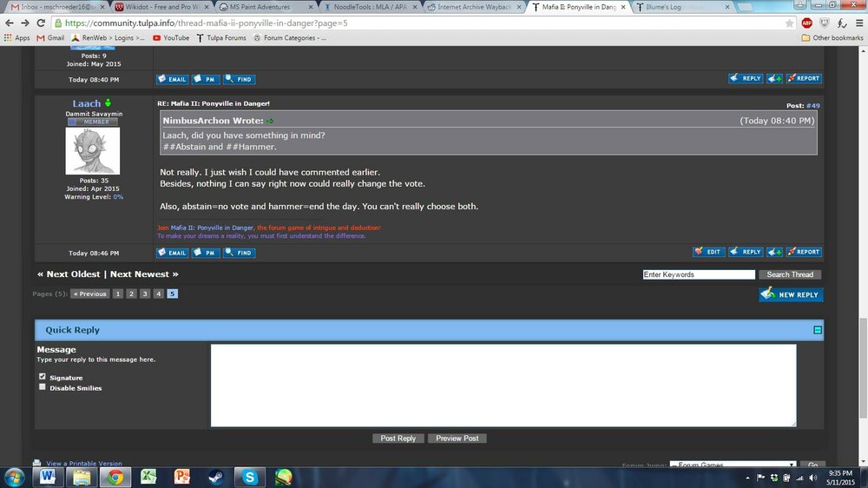
Task: Click multiquote plus icon on 08:40 PM post
Action: (774, 78)
